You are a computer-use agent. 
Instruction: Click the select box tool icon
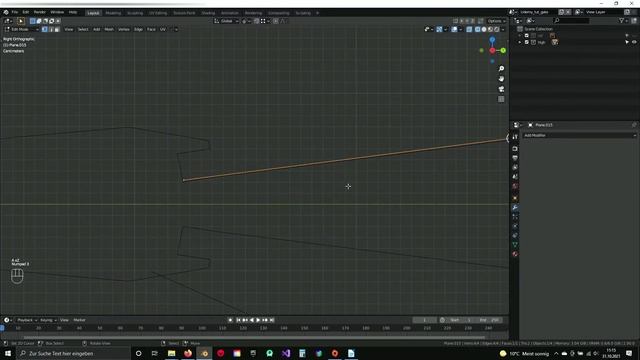20,21
